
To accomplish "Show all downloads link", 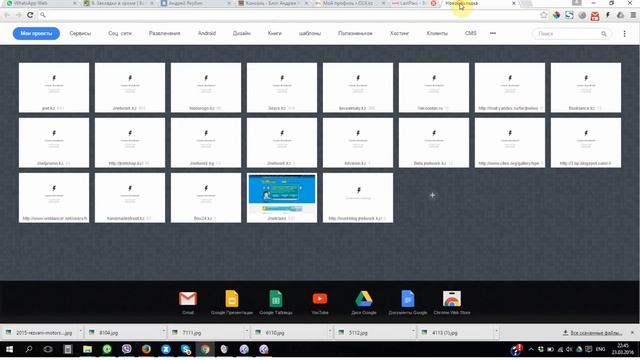I will 592,333.
